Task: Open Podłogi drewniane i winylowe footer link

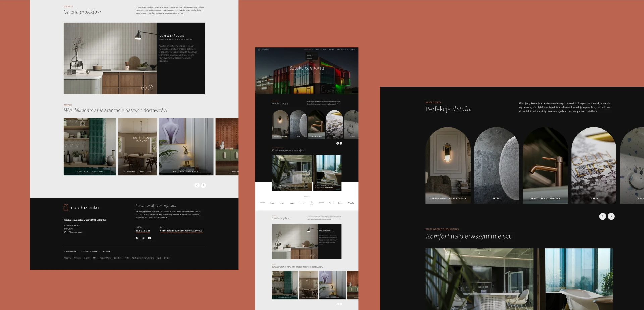Action: click(143, 258)
